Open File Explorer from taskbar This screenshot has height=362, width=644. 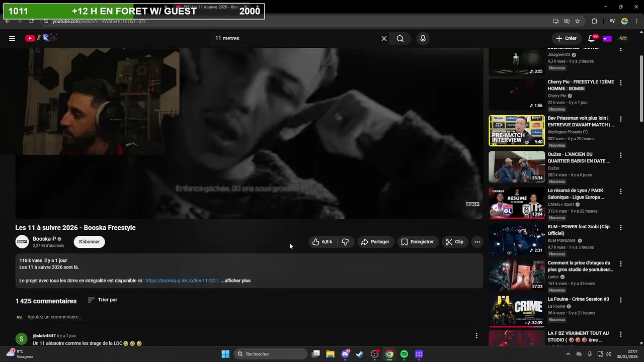[330, 354]
